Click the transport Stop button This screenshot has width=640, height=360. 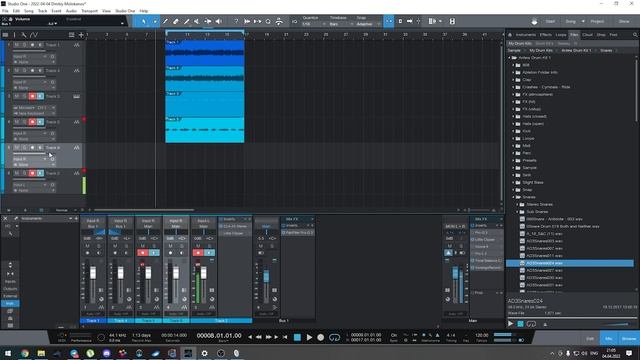[297, 337]
